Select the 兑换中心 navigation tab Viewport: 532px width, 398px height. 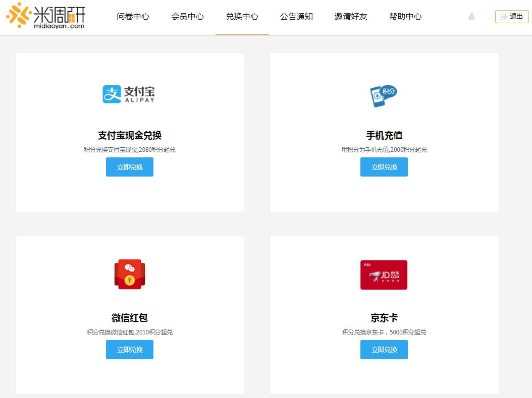pyautogui.click(x=242, y=16)
